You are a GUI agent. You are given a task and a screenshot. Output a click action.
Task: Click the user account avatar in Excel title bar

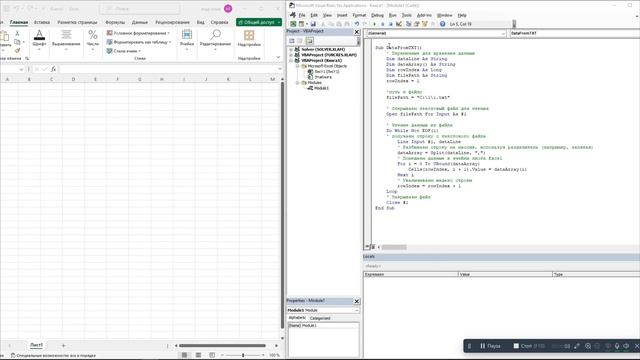[228, 9]
